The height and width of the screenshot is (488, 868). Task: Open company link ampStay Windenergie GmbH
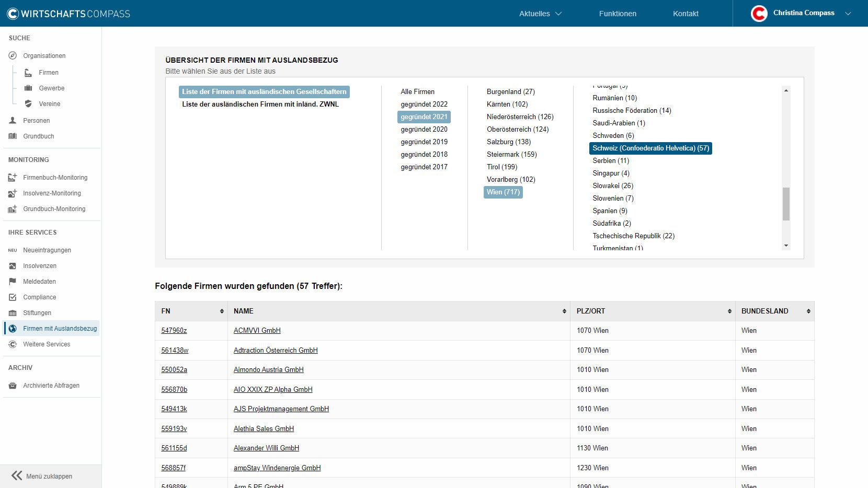point(277,468)
